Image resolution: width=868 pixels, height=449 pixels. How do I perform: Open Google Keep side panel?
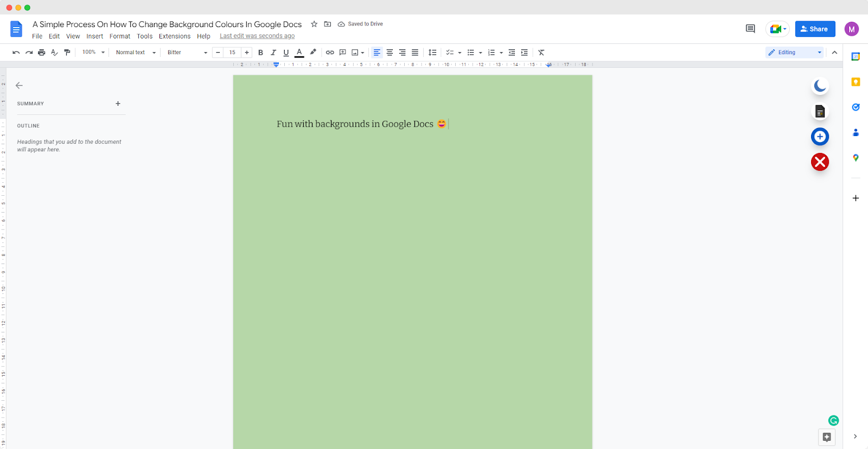pos(856,82)
